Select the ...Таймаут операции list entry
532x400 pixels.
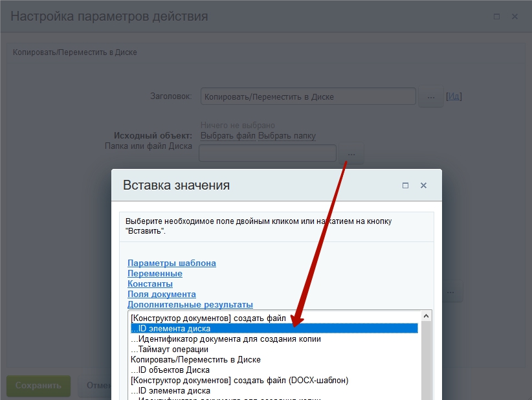click(169, 350)
